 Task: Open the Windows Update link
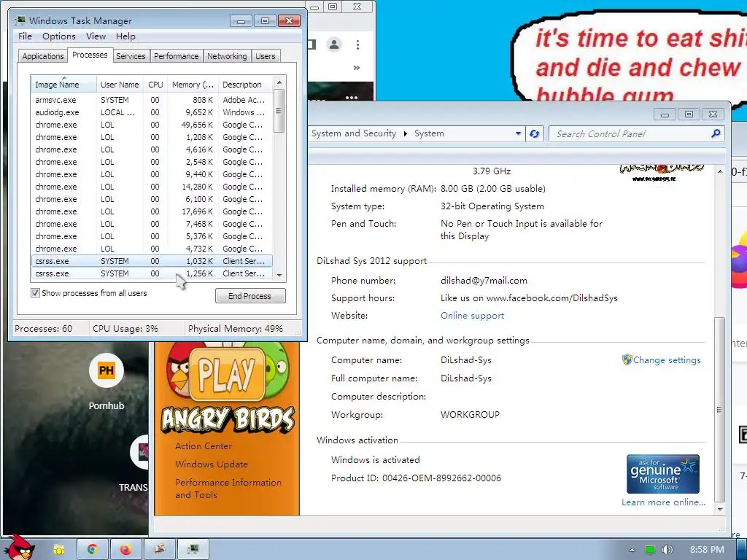click(212, 464)
